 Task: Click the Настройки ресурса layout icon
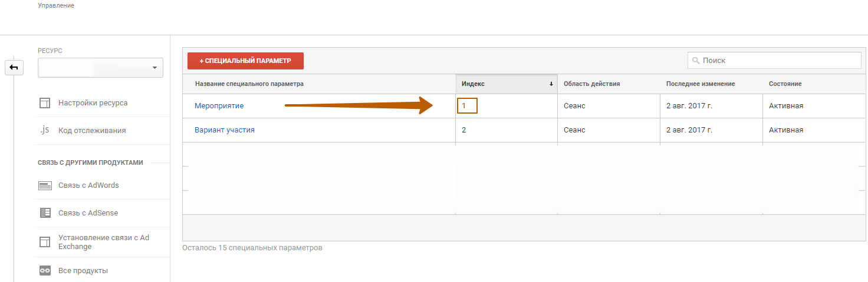(x=45, y=103)
